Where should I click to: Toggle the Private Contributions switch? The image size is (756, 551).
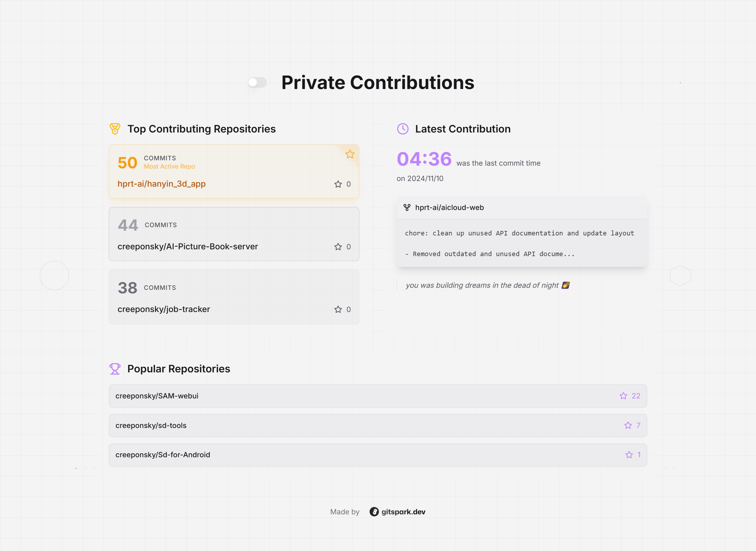click(257, 83)
